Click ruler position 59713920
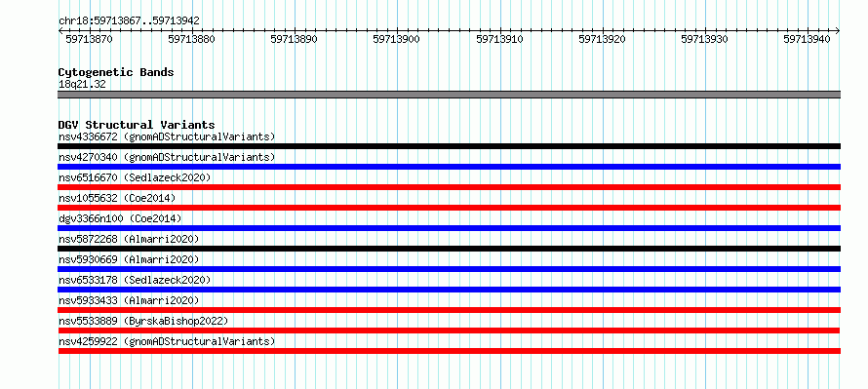Screen dimensions: 868x389 coord(602,39)
